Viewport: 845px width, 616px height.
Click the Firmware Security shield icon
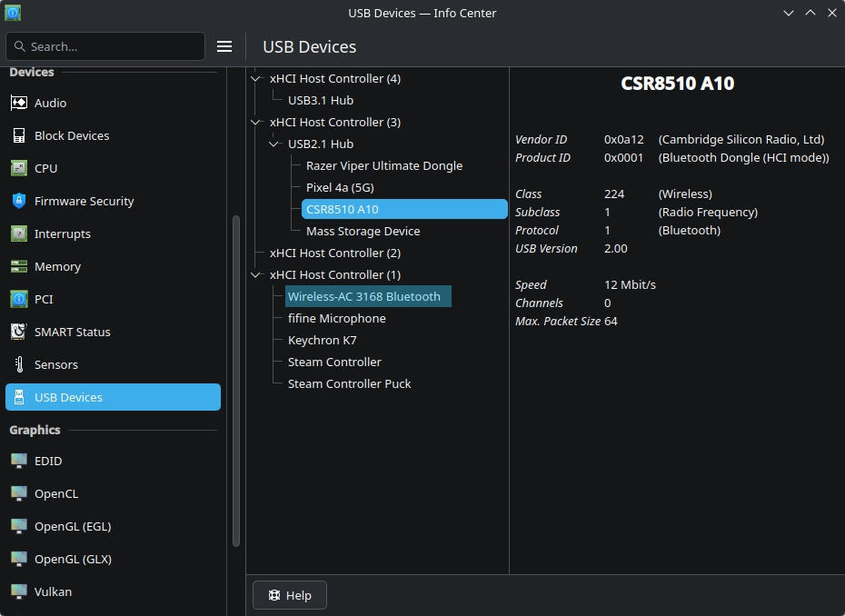pyautogui.click(x=19, y=201)
